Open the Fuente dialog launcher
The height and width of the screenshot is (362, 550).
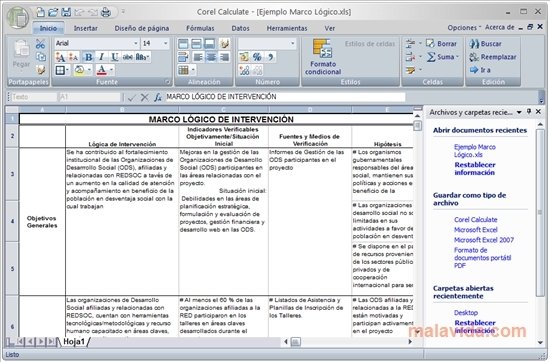(167, 82)
